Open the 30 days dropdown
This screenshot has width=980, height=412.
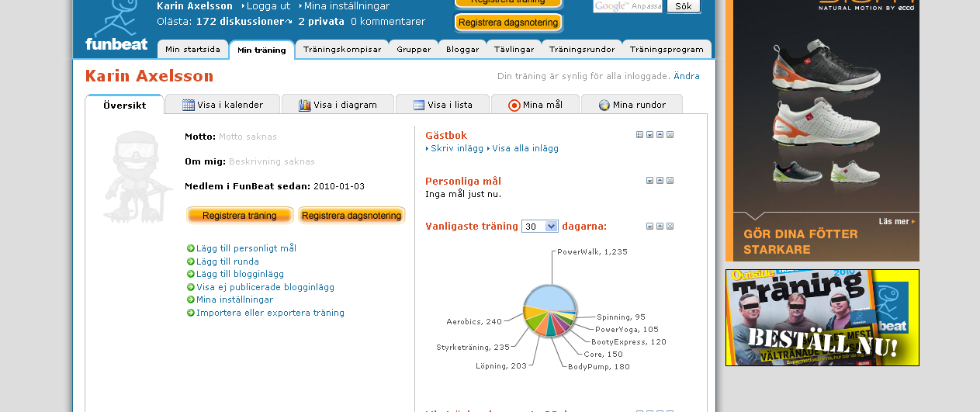click(540, 227)
